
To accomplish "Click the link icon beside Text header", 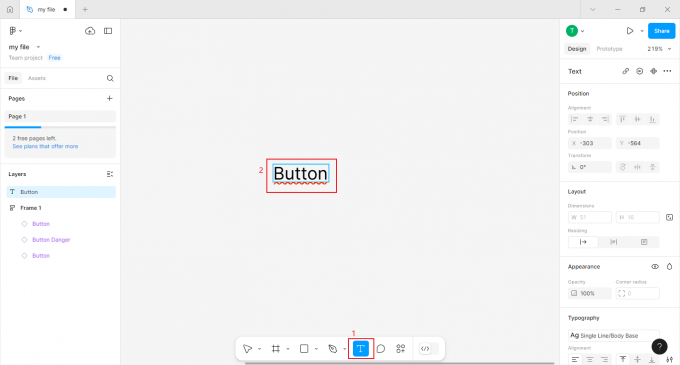I will pyautogui.click(x=625, y=71).
